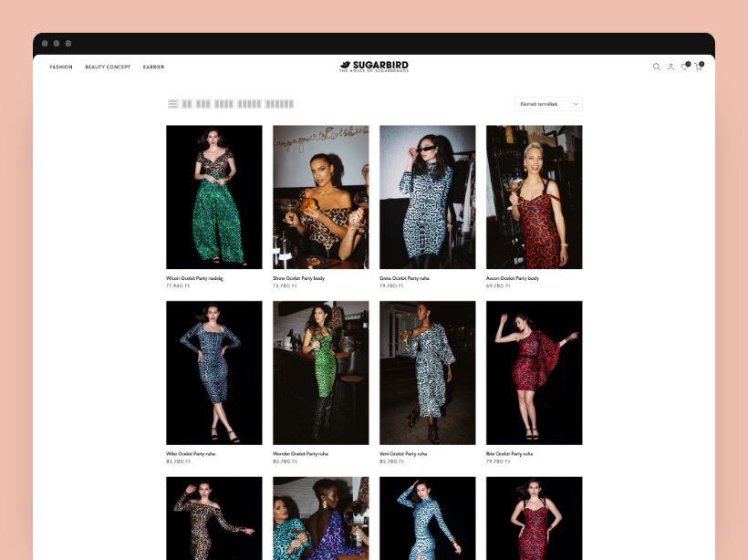Select the three-column grid view icon
The width and height of the screenshot is (748, 560).
[203, 104]
